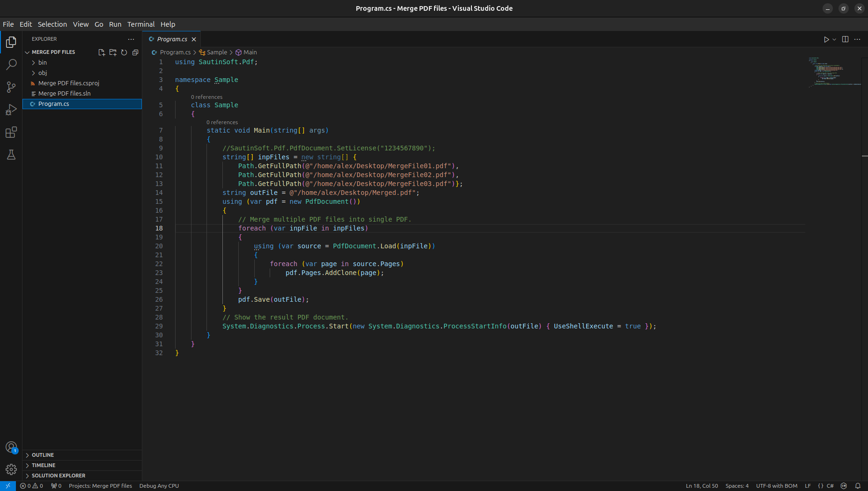Open the Selection menu
This screenshot has width=868, height=491.
pyautogui.click(x=52, y=24)
